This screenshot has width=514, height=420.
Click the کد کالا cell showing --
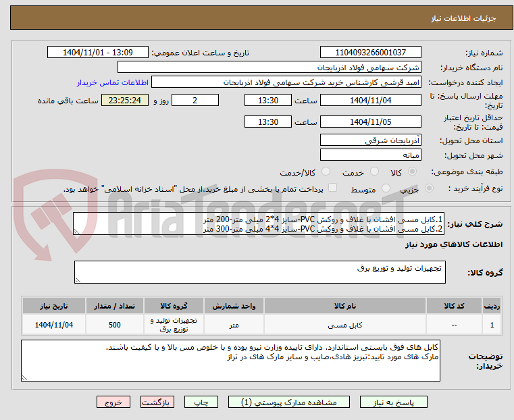(454, 325)
